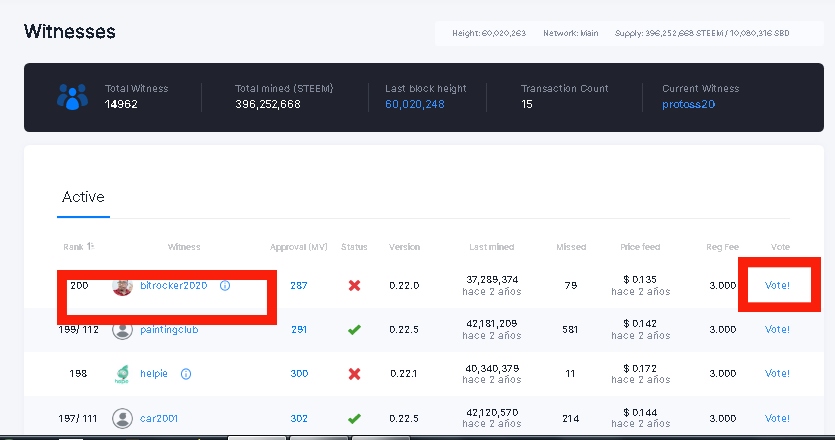Click the blue people icon for Total Witness
Viewport: 835px width, 440px height.
[72, 97]
